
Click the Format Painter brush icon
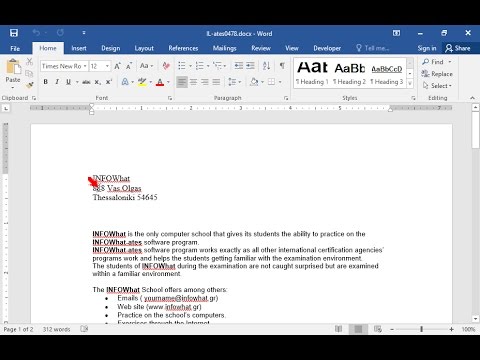tap(30, 85)
